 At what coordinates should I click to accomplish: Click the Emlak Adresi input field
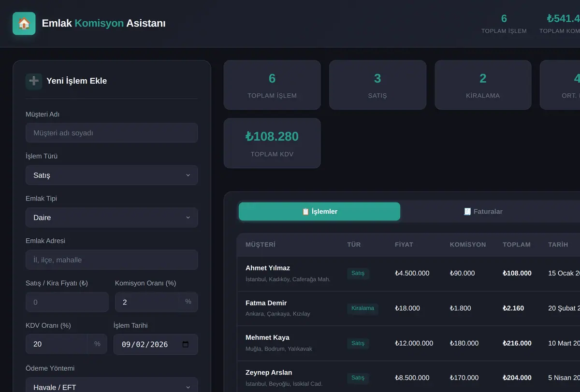click(112, 260)
